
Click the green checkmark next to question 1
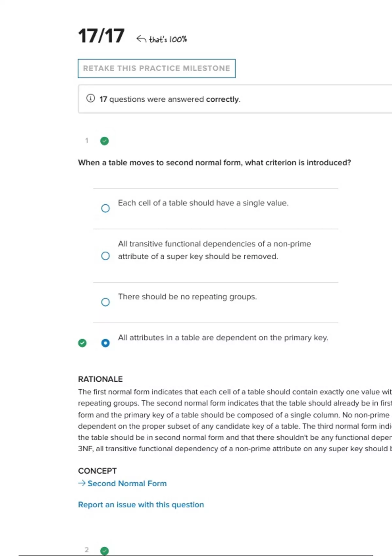(105, 141)
